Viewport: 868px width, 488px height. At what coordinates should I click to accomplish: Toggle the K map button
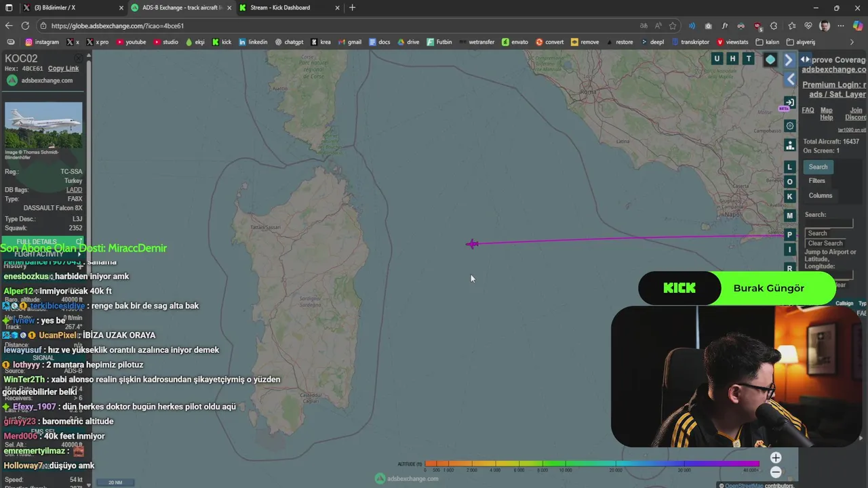click(x=789, y=197)
